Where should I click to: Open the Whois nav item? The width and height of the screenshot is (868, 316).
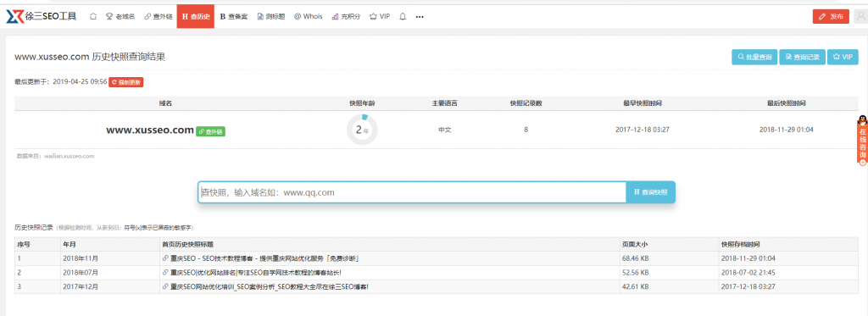309,17
